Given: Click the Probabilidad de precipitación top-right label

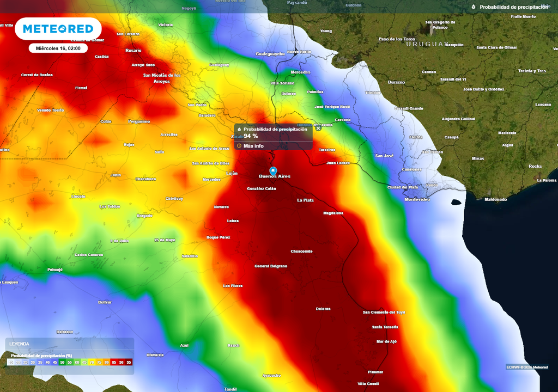Looking at the screenshot, I should tap(514, 7).
